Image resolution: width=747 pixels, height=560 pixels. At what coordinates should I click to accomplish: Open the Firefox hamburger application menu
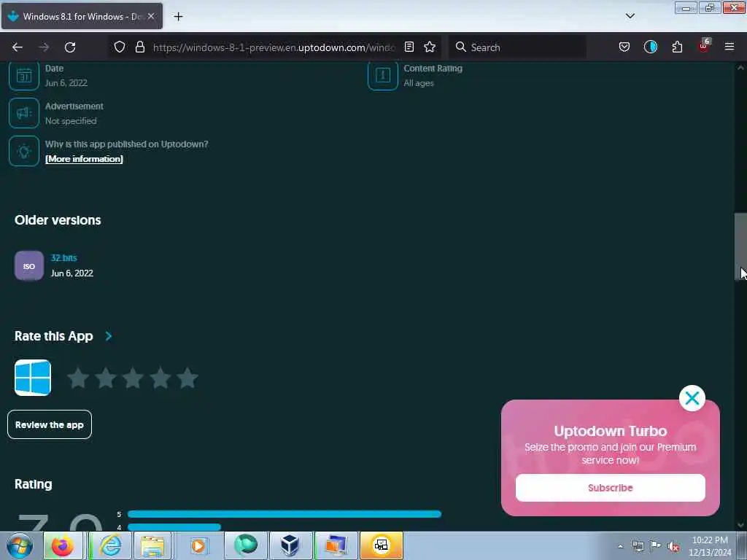pos(729,47)
